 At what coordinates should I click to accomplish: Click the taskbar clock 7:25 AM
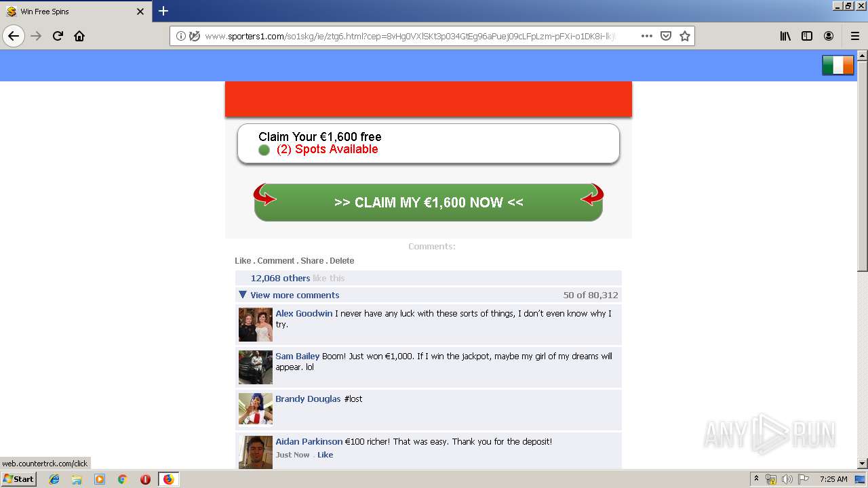tap(833, 479)
